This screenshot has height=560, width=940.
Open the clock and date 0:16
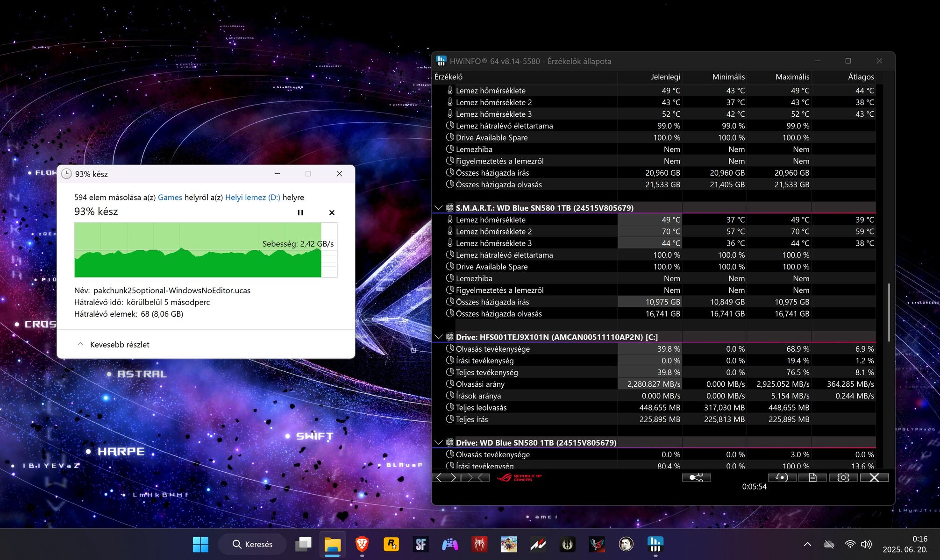coord(905,544)
